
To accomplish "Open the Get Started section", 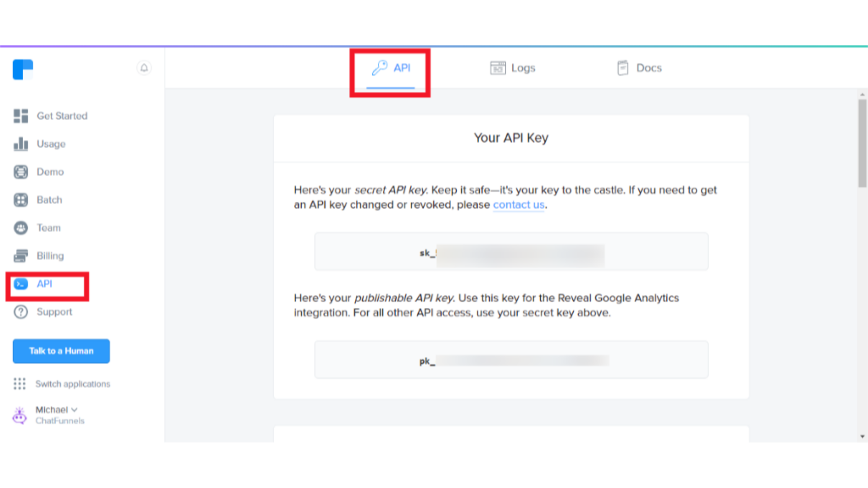I will coord(61,116).
